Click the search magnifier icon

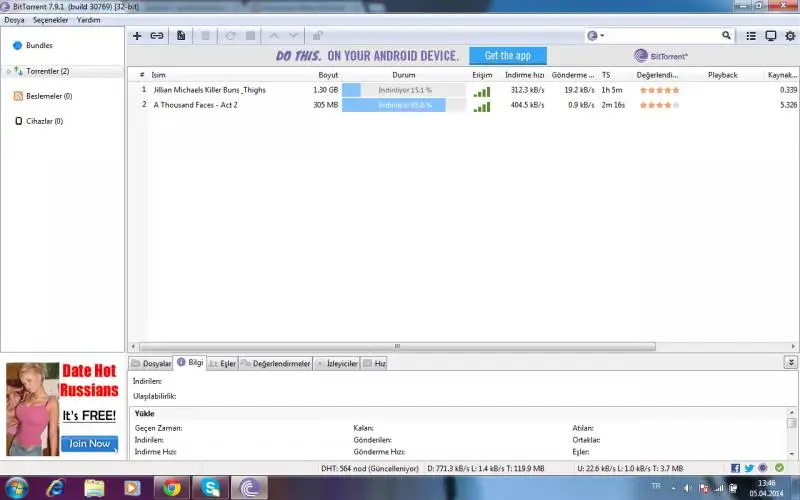coord(727,36)
